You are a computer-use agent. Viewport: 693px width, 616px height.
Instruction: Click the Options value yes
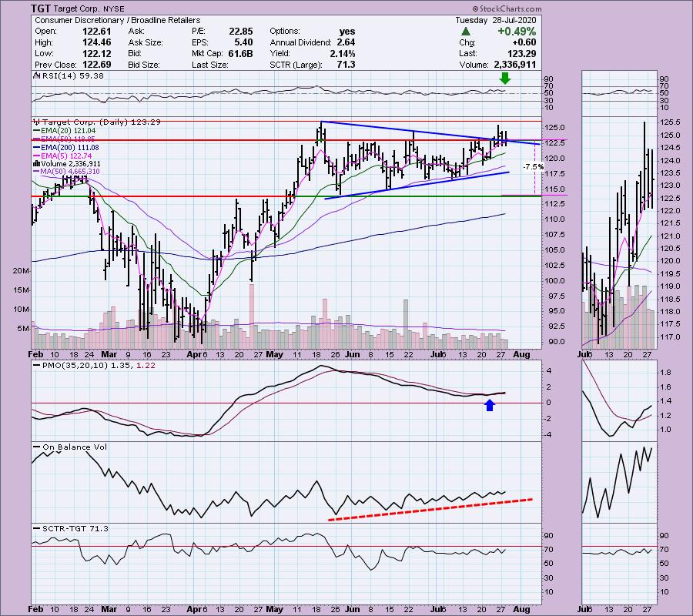347,32
